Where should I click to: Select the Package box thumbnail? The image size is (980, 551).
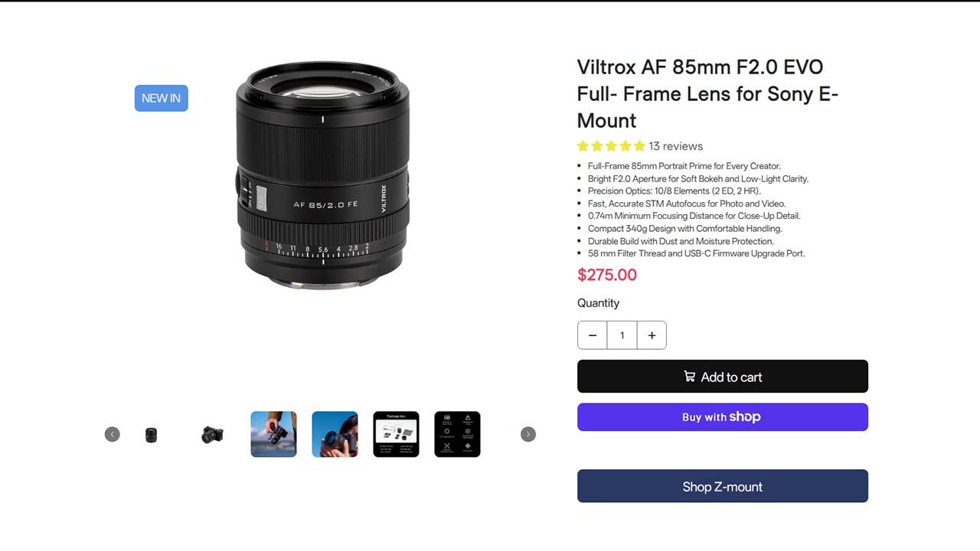396,435
